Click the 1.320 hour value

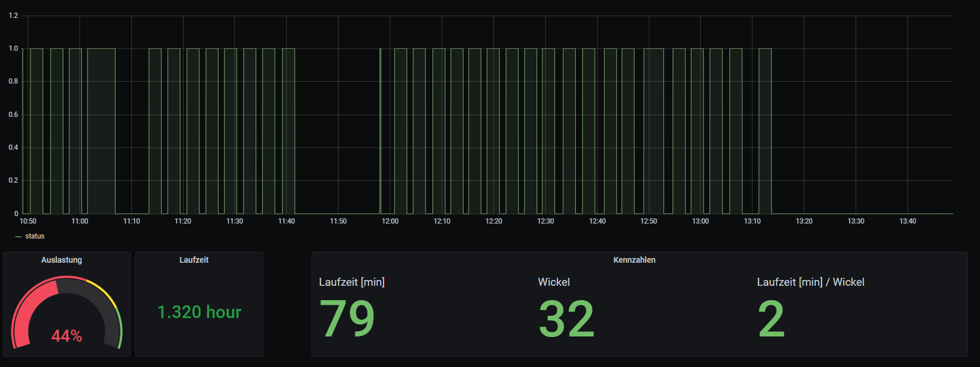pos(199,312)
